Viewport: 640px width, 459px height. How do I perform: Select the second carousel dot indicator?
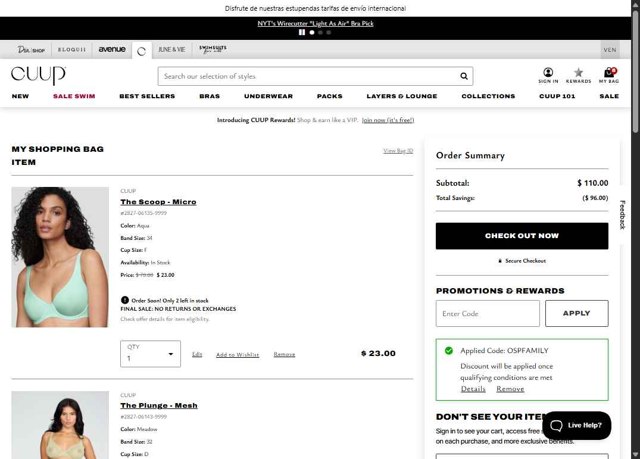tap(320, 32)
